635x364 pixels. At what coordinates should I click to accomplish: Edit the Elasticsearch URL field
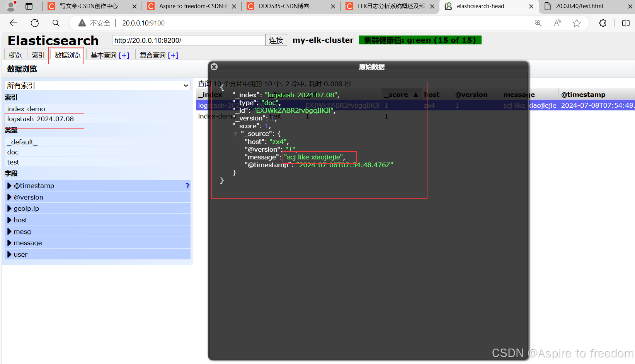tap(189, 40)
